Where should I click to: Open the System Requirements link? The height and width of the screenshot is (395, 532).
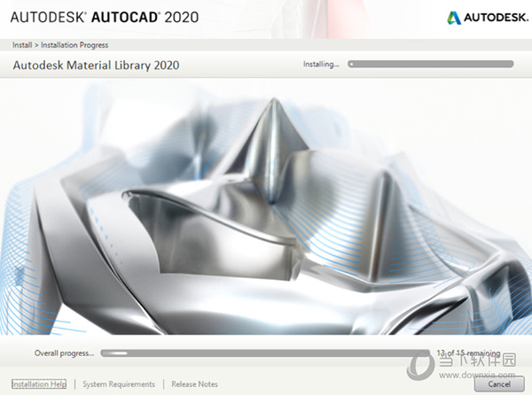[x=119, y=384]
